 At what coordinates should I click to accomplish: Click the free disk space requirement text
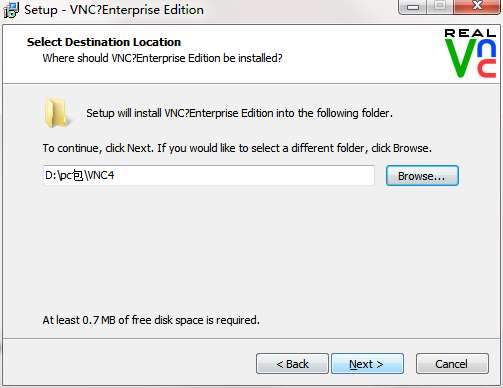point(151,320)
